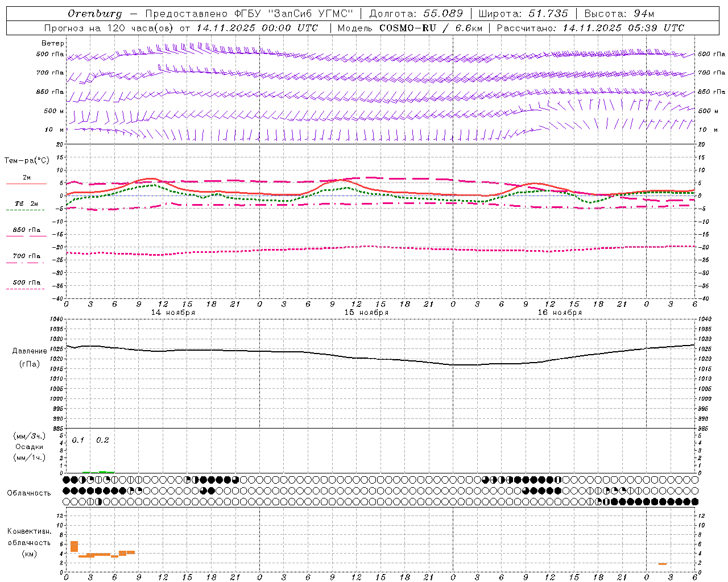Click "850 гПа" entry in temperature legend

(27, 230)
